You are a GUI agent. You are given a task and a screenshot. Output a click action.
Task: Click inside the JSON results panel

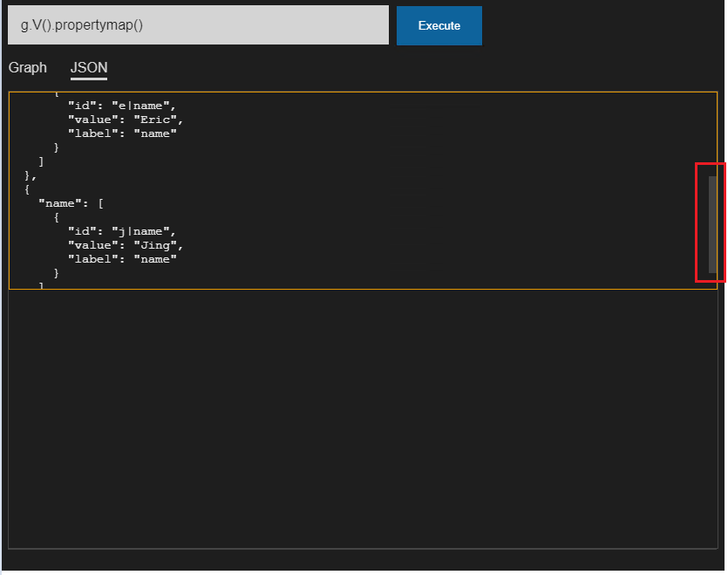(349, 192)
